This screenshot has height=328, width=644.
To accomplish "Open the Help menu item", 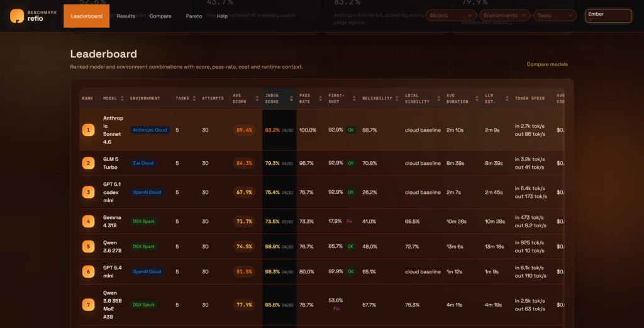I will pyautogui.click(x=222, y=16).
